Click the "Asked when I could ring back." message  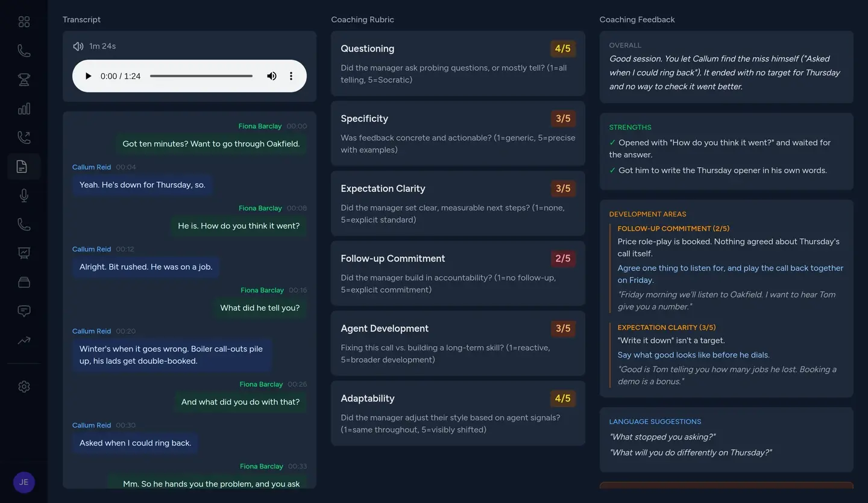135,443
